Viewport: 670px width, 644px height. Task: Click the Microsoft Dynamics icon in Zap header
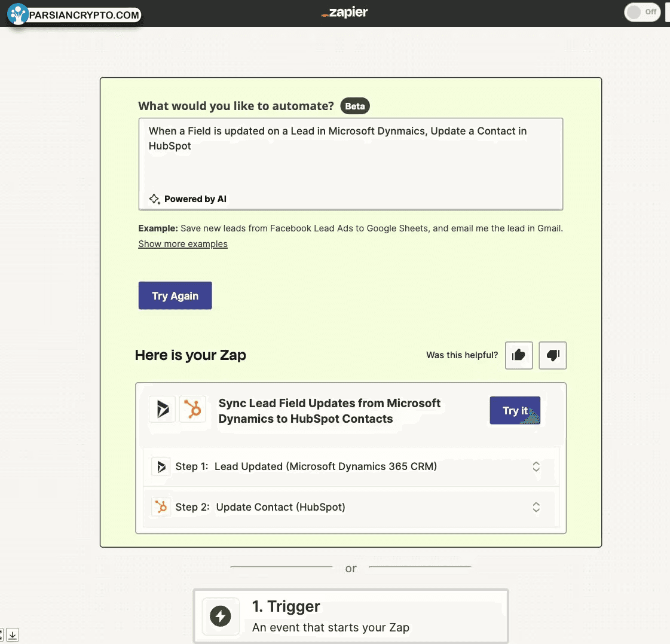pos(163,409)
